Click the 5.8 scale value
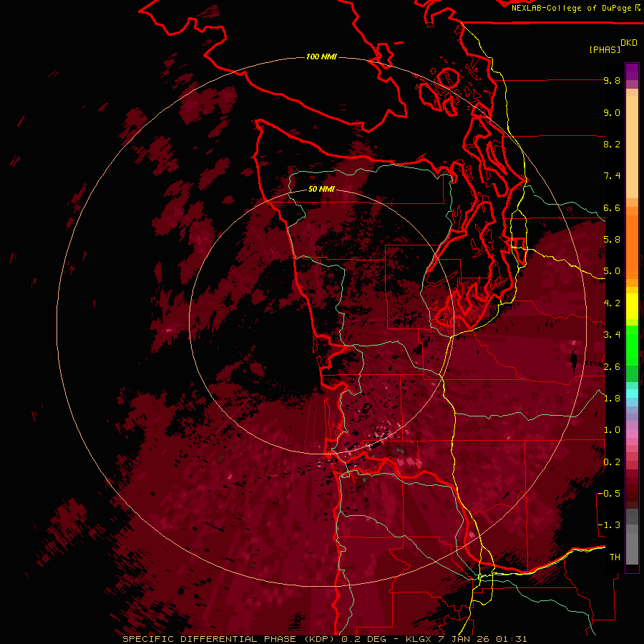644x644 pixels. click(612, 240)
